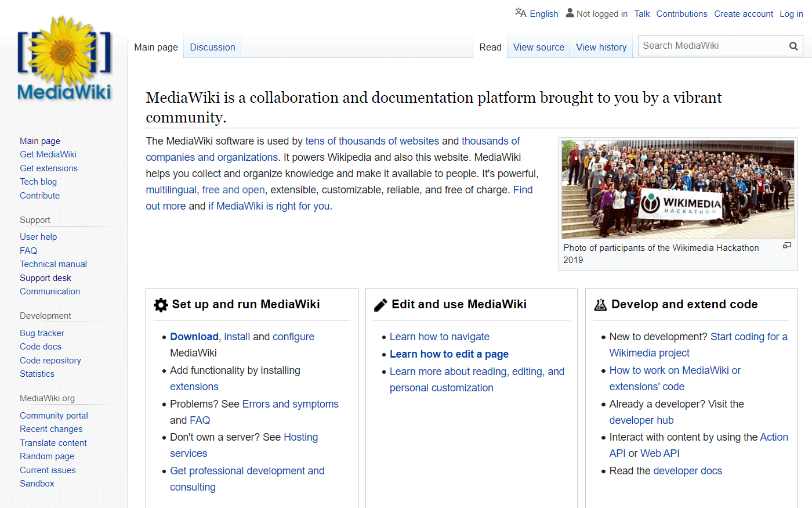Enlarge the Hackathon photo via its expand icon

pyautogui.click(x=787, y=245)
